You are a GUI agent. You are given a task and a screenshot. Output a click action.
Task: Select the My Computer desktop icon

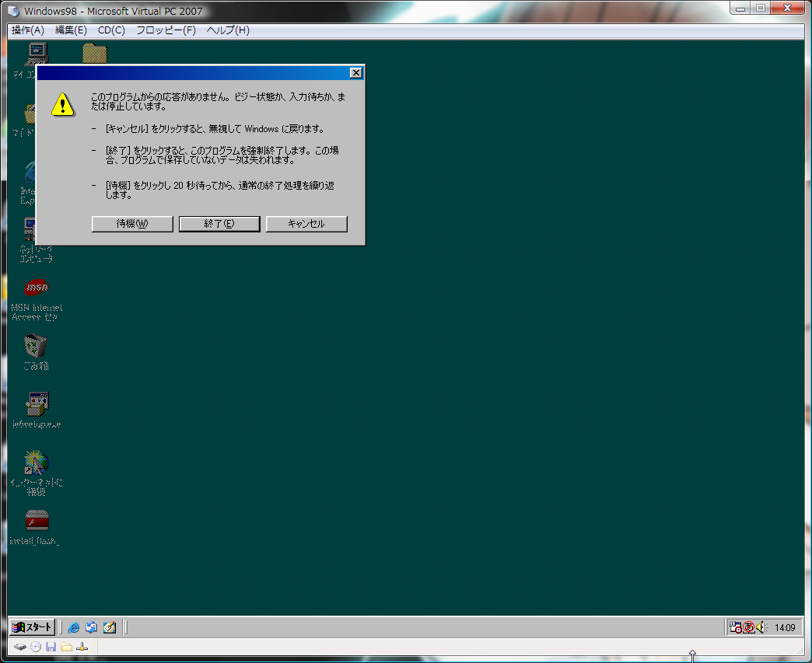click(36, 54)
